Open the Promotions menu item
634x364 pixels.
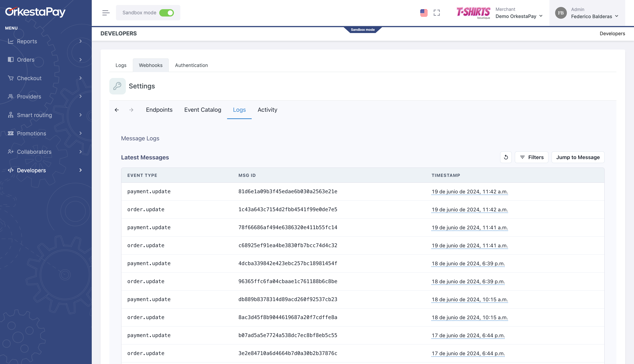tap(46, 133)
